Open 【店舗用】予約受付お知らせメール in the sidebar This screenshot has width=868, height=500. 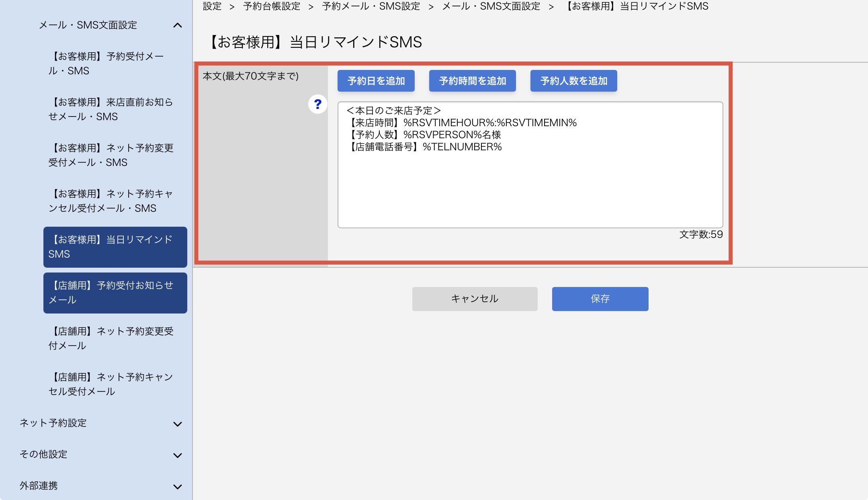point(115,293)
